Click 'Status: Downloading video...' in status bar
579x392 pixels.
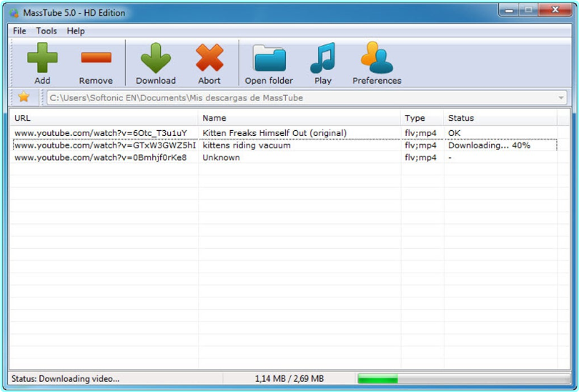[65, 379]
